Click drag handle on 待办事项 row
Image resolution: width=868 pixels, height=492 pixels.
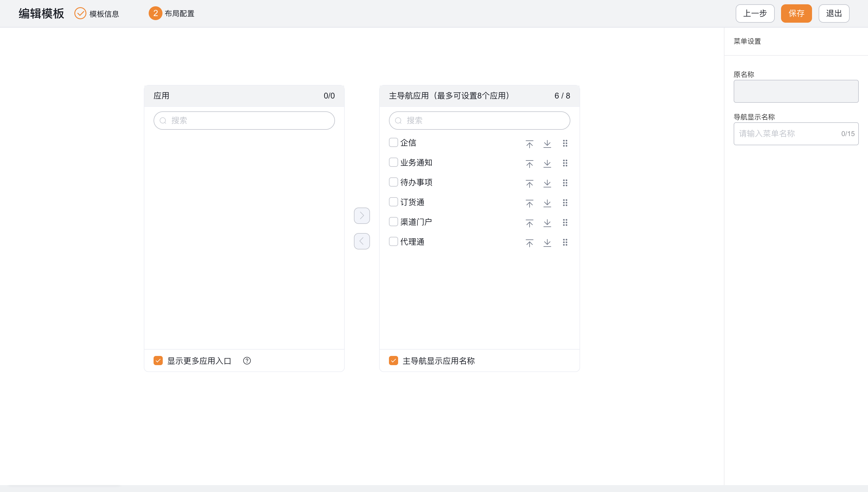[x=565, y=183]
